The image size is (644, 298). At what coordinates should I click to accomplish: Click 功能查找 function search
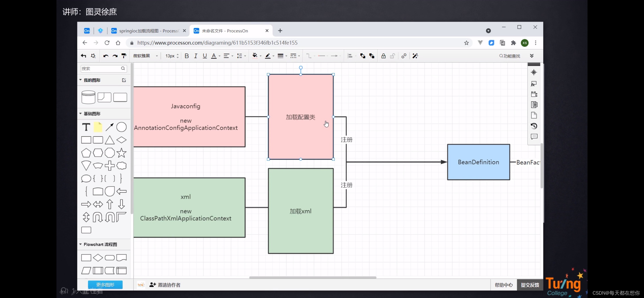(x=509, y=56)
